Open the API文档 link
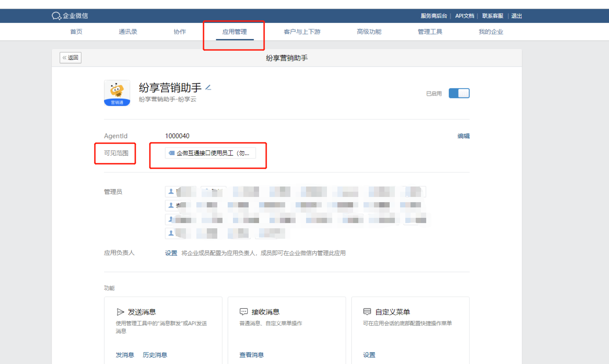The width and height of the screenshot is (609, 364). point(464,16)
